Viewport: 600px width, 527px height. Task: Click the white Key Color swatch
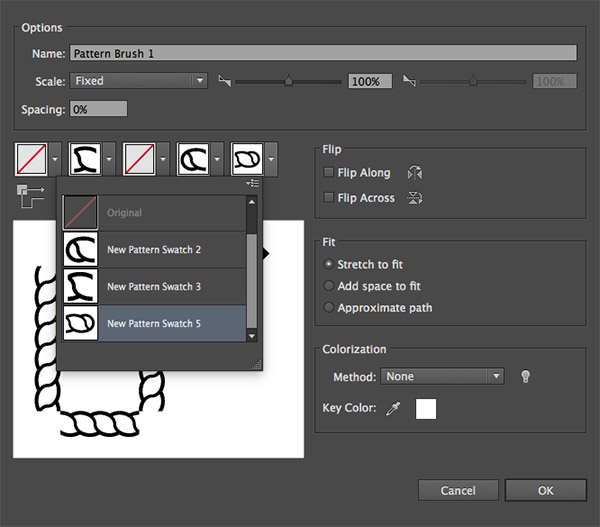pyautogui.click(x=426, y=408)
